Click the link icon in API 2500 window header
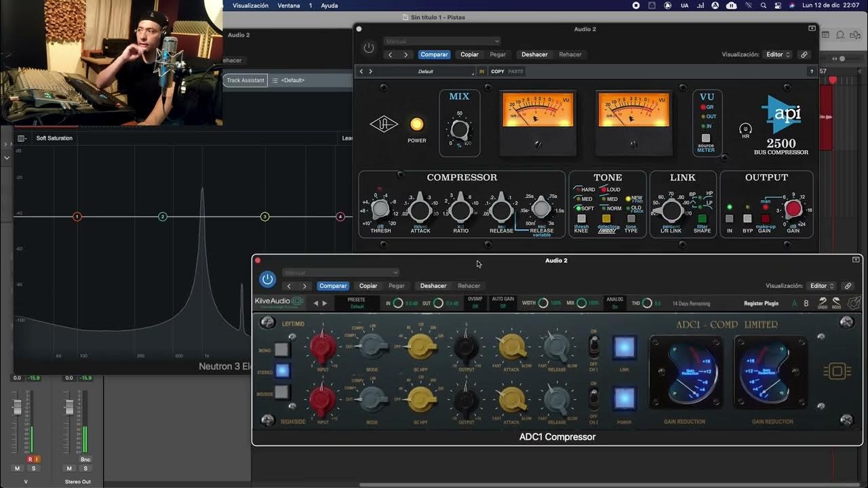 [804, 54]
